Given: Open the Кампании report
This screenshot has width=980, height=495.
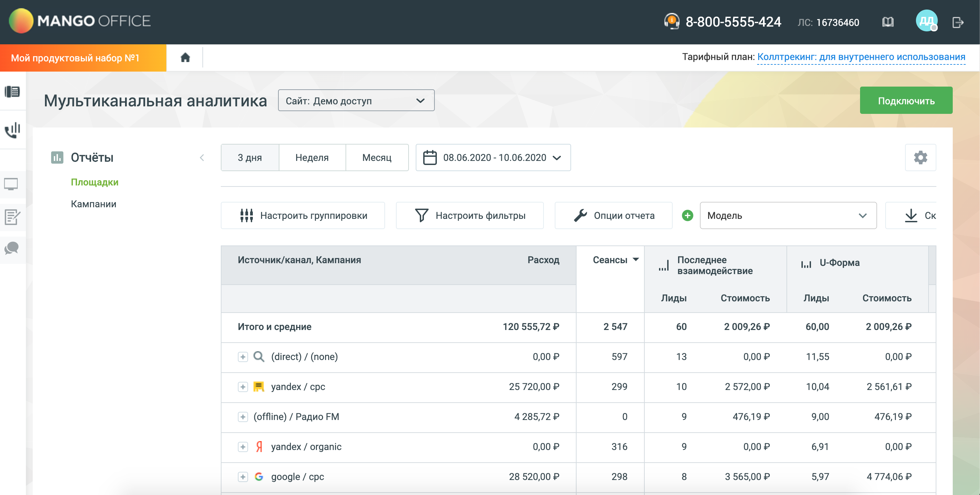Looking at the screenshot, I should pos(94,204).
